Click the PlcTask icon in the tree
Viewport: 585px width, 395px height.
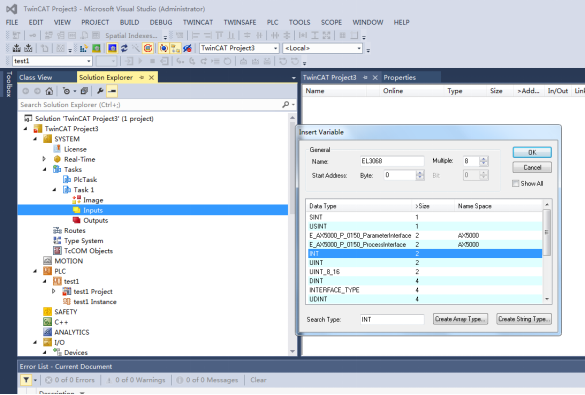(67, 179)
